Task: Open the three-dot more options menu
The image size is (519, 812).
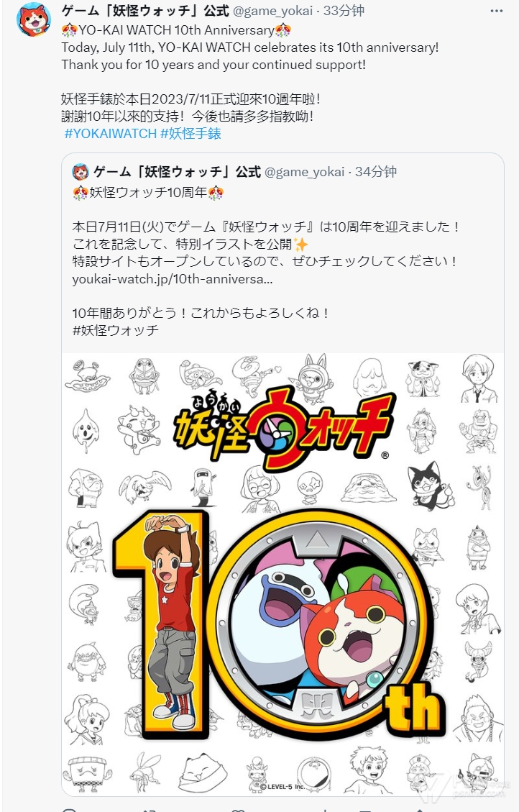Action: tap(496, 11)
